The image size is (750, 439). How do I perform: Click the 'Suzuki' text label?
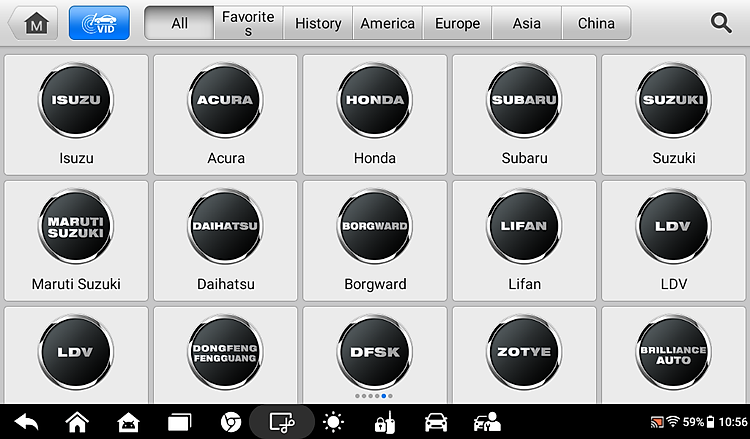(673, 158)
